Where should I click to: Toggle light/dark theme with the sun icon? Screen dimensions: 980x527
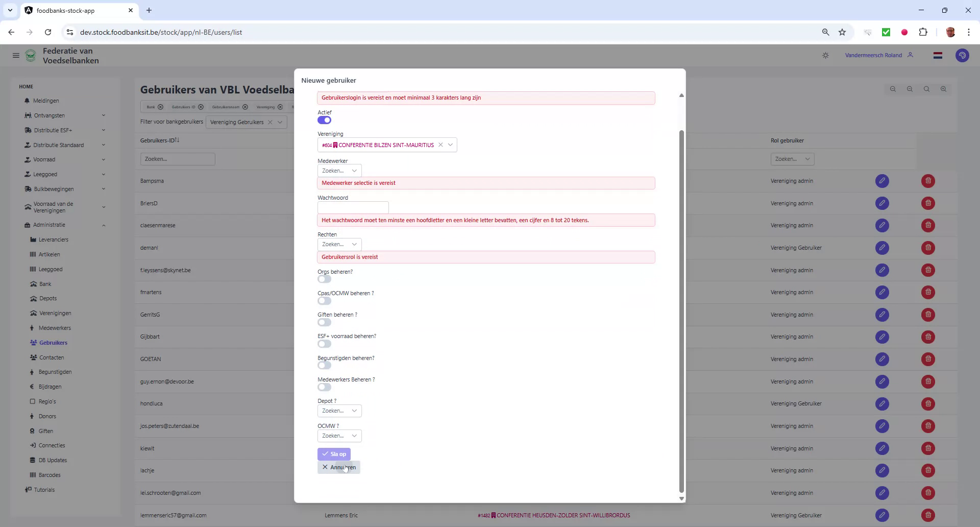tap(825, 55)
